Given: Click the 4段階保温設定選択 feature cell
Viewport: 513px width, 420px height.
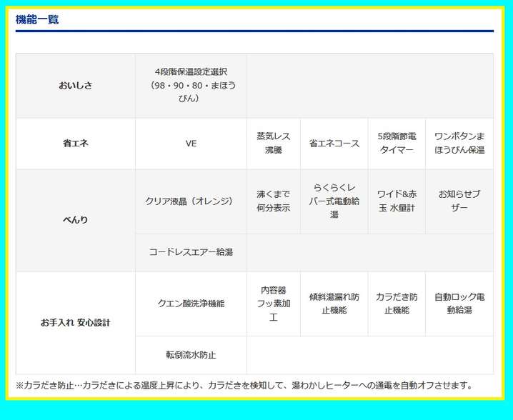Looking at the screenshot, I should (191, 85).
